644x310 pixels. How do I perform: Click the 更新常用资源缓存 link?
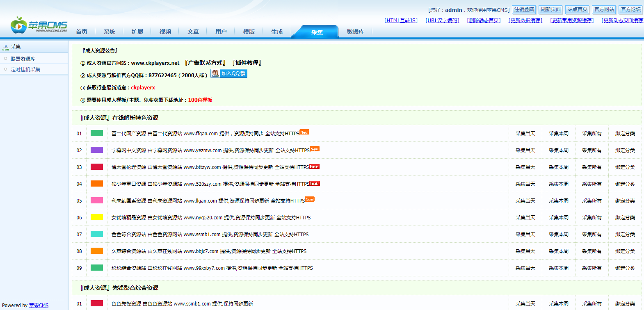click(572, 20)
